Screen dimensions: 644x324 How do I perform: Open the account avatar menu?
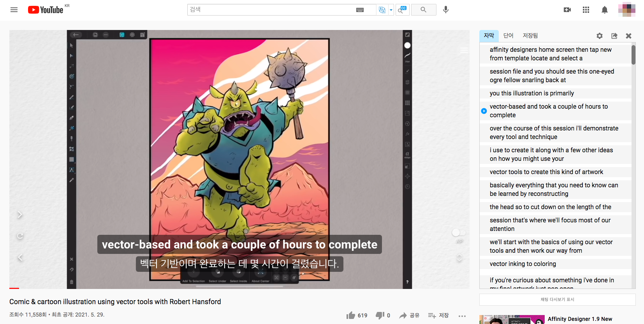click(627, 10)
